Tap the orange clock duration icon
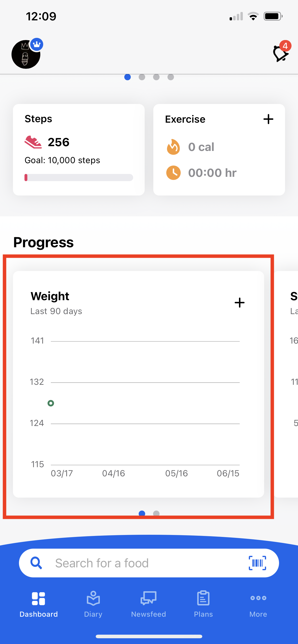Viewport: 298px width, 644px height. coord(173,173)
